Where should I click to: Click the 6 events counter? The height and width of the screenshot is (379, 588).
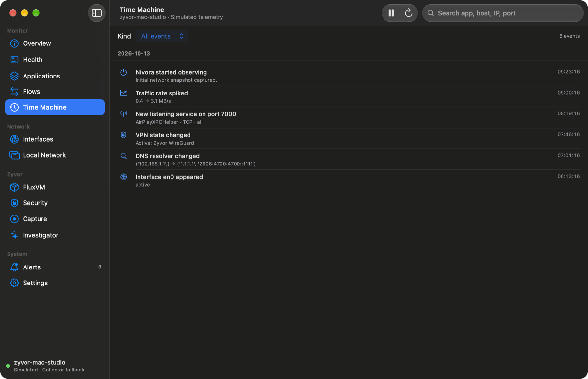[569, 36]
